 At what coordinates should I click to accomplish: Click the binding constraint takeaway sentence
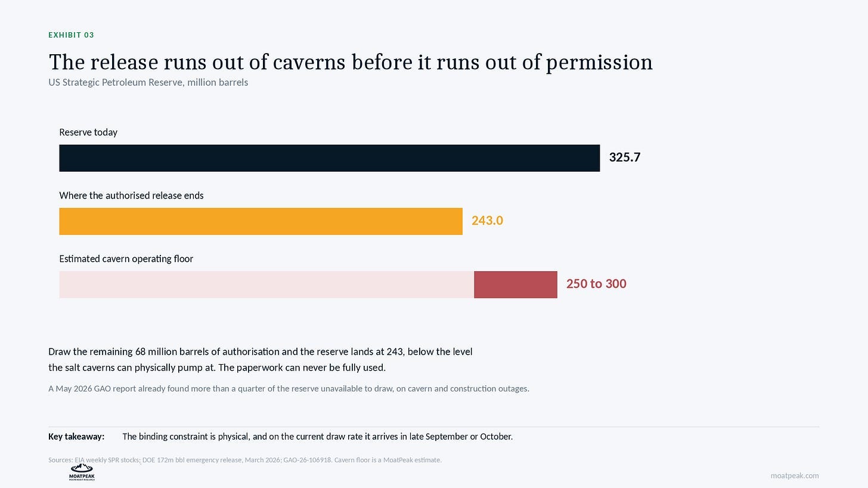tap(317, 436)
